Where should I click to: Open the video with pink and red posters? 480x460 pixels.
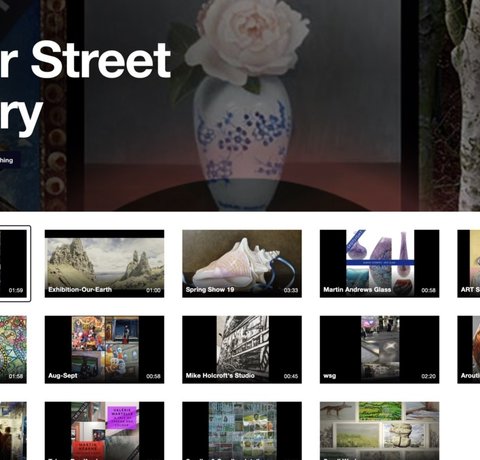coord(104,431)
